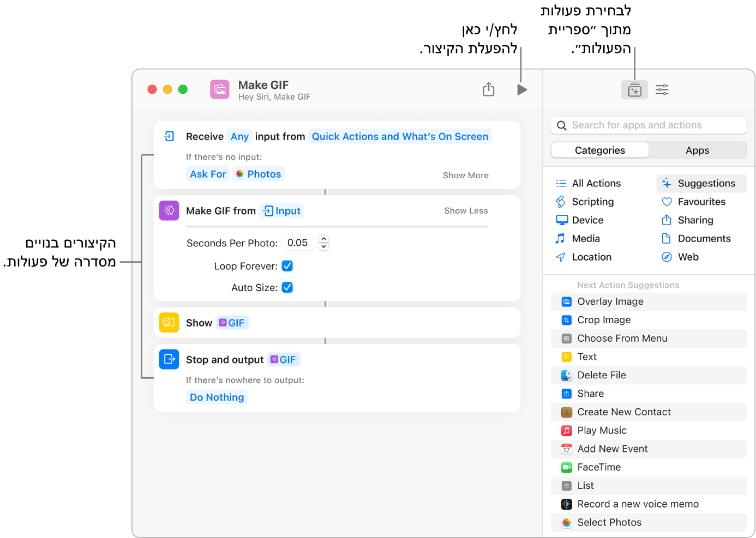Disable Auto Size for the GIF
The height and width of the screenshot is (538, 756).
click(287, 287)
